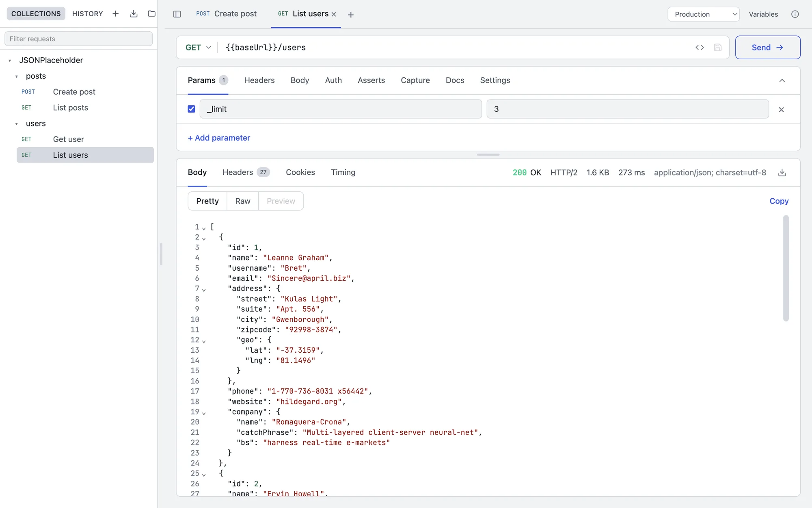The height and width of the screenshot is (508, 812).
Task: Fold JSON line 7 address object
Action: click(x=204, y=290)
